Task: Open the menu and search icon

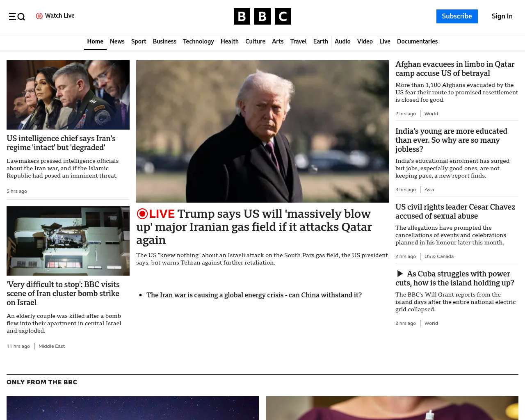Action: (17, 16)
